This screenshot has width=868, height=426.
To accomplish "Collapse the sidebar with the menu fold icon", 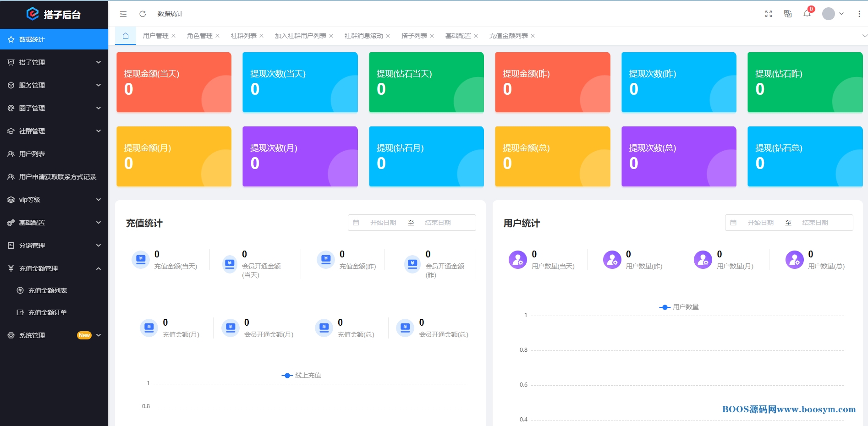I will point(123,14).
